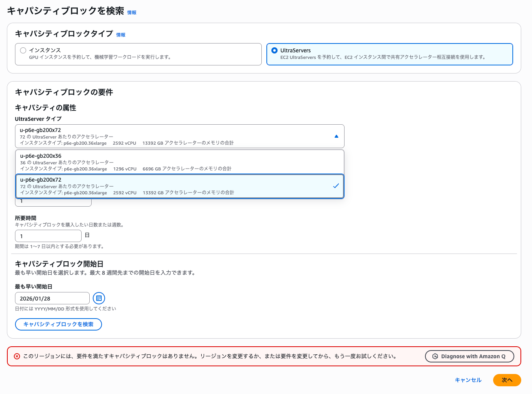532x394 pixels.
Task: Click the blue checkmark on u-p6e-gb200x72 option
Action: click(336, 186)
